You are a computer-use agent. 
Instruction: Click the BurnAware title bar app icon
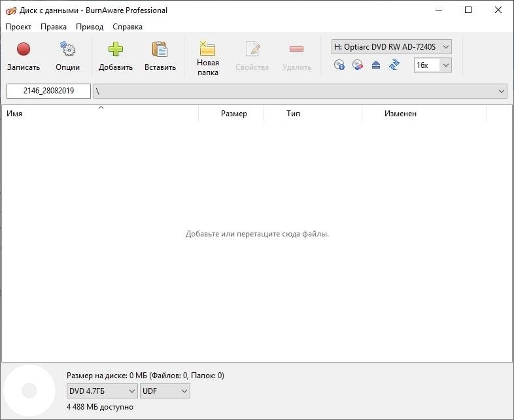click(11, 11)
